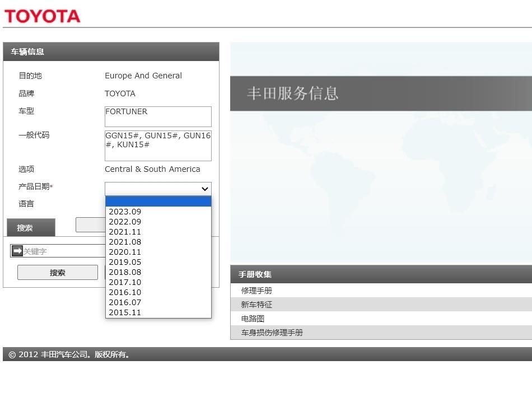
Task: Choose 2022.09 production date
Action: click(x=158, y=222)
